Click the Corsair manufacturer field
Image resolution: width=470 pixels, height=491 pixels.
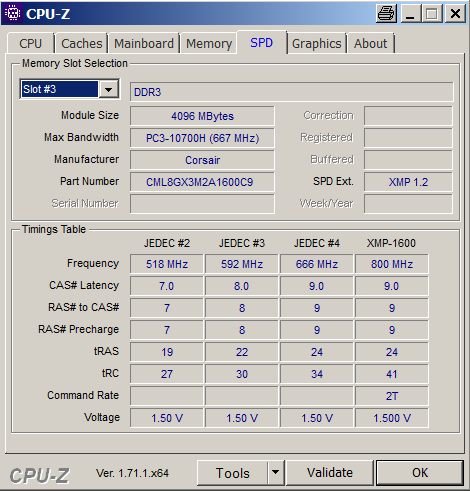[202, 160]
